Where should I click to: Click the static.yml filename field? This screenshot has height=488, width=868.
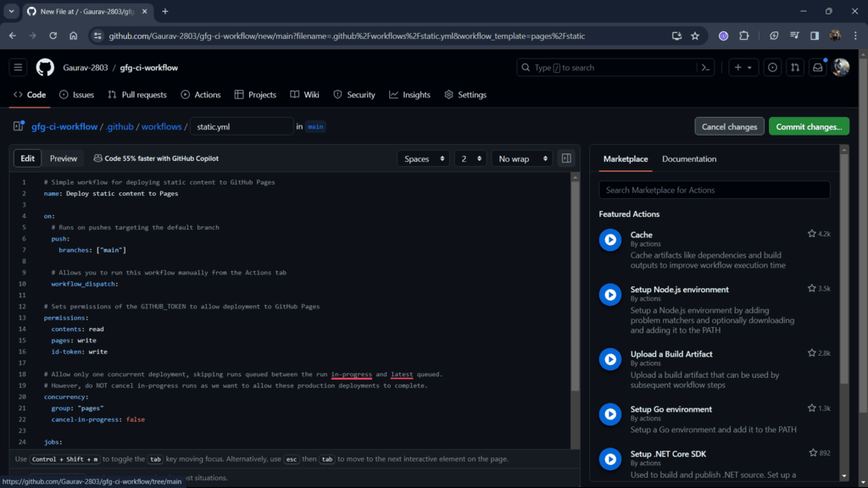(x=242, y=126)
